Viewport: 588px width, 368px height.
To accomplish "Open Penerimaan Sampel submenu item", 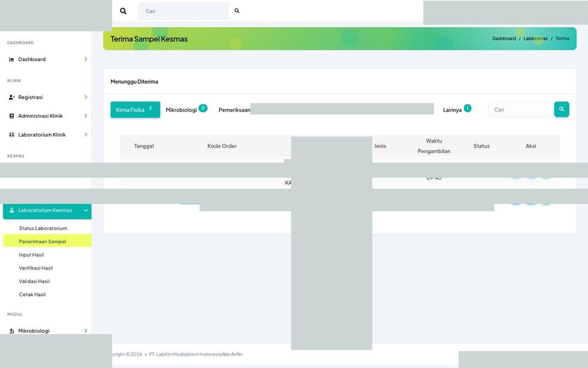I will [x=47, y=241].
